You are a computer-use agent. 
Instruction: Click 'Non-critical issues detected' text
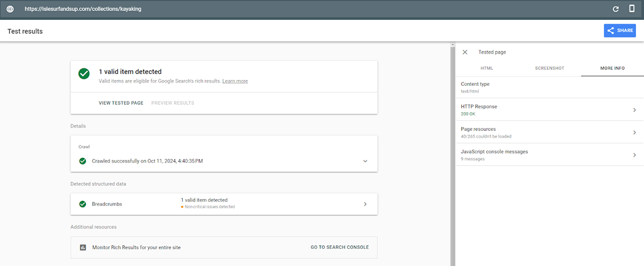[210, 206]
